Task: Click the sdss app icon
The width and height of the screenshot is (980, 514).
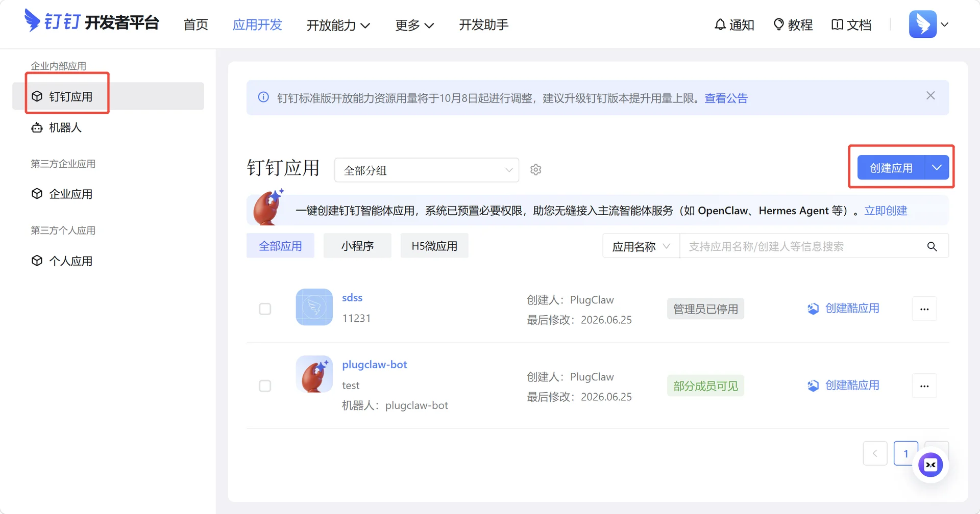Action: tap(314, 307)
